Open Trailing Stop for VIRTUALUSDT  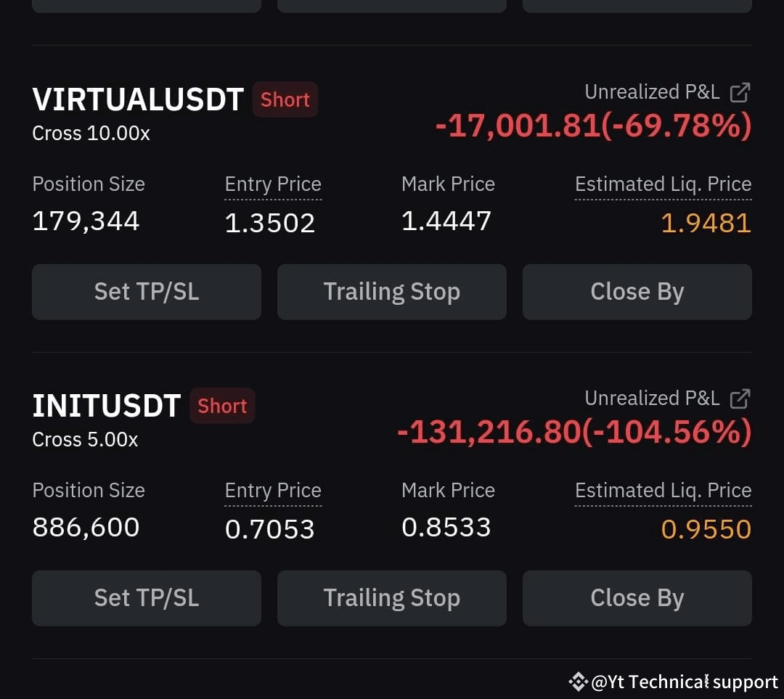(391, 292)
